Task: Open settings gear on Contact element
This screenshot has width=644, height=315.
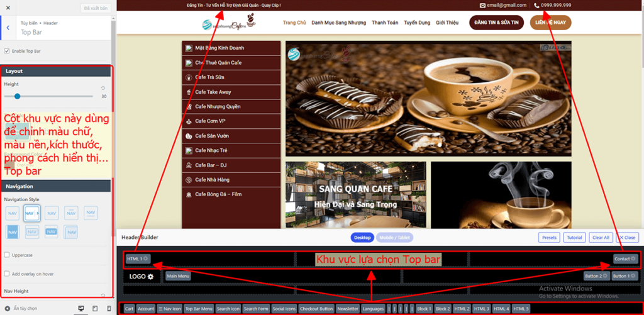Action: pos(633,259)
